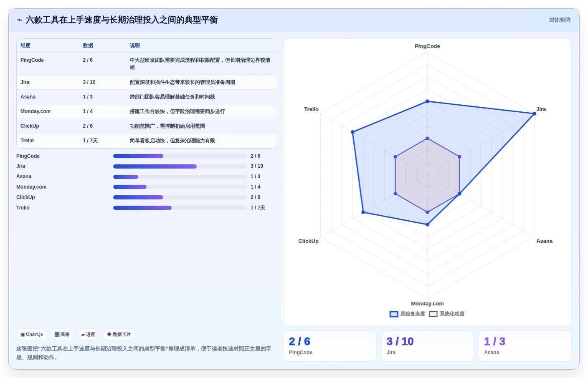
Task: Click the page title 六款工具在上手速度
Action: coord(122,20)
